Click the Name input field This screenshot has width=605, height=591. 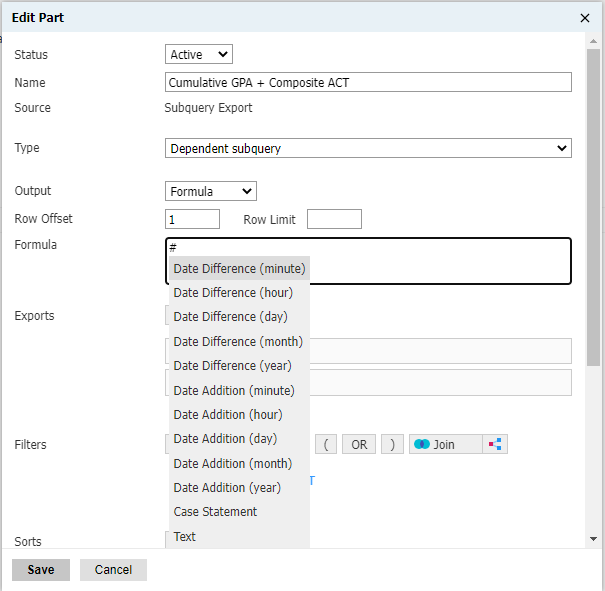click(x=368, y=83)
